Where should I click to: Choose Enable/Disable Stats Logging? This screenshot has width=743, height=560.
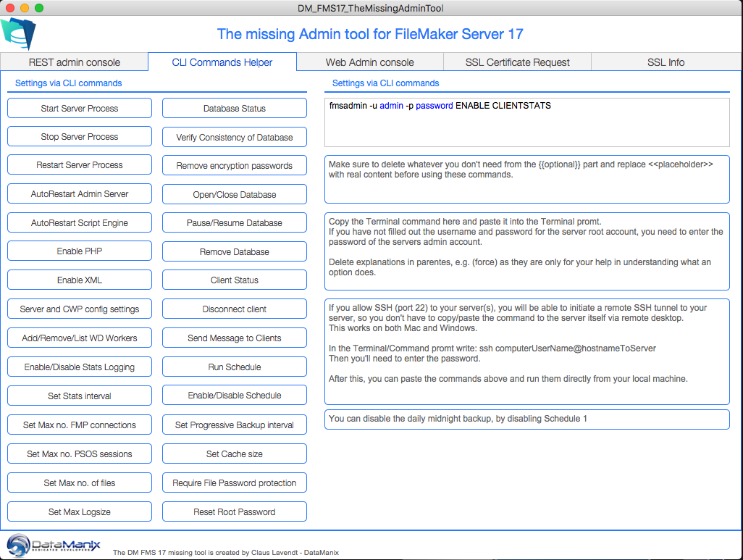point(80,367)
